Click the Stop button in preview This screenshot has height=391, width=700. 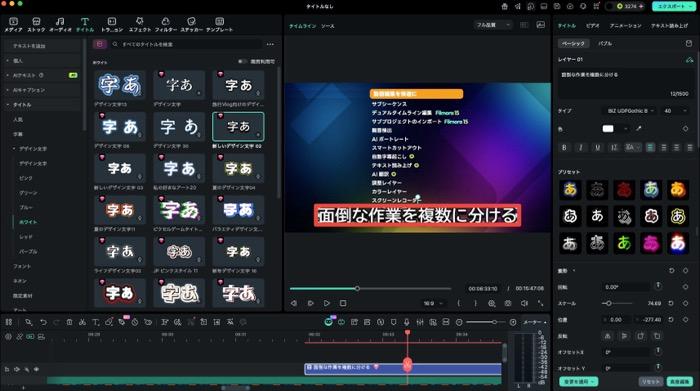pyautogui.click(x=343, y=303)
